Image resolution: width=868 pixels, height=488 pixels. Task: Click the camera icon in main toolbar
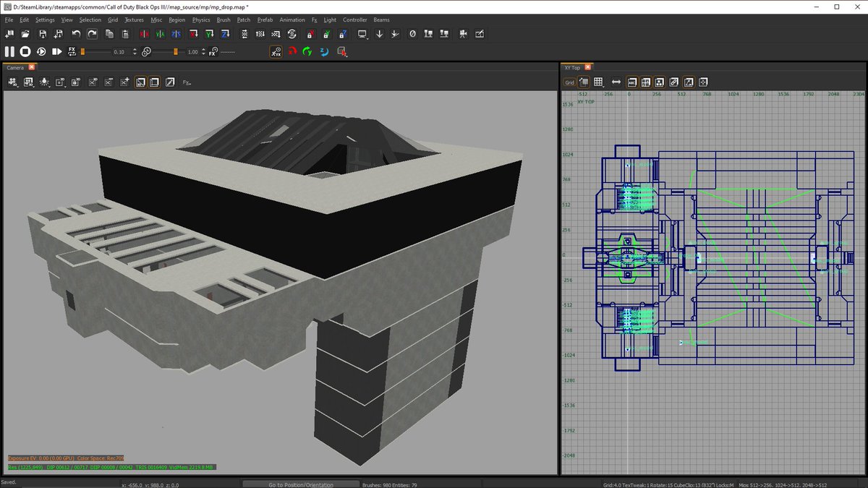point(464,34)
